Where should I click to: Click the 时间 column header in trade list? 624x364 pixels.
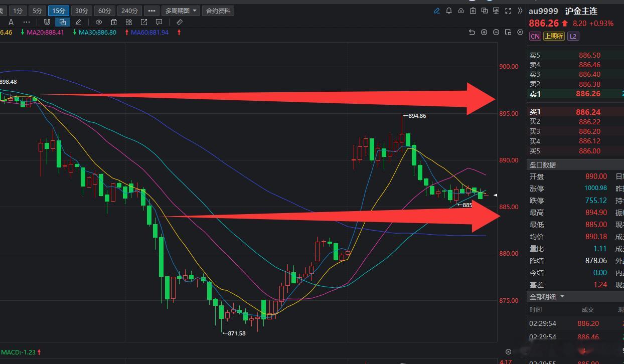coord(536,310)
